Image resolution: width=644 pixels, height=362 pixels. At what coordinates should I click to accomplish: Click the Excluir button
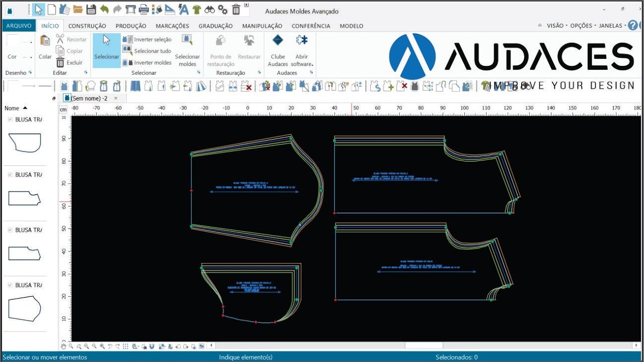tap(69, 62)
